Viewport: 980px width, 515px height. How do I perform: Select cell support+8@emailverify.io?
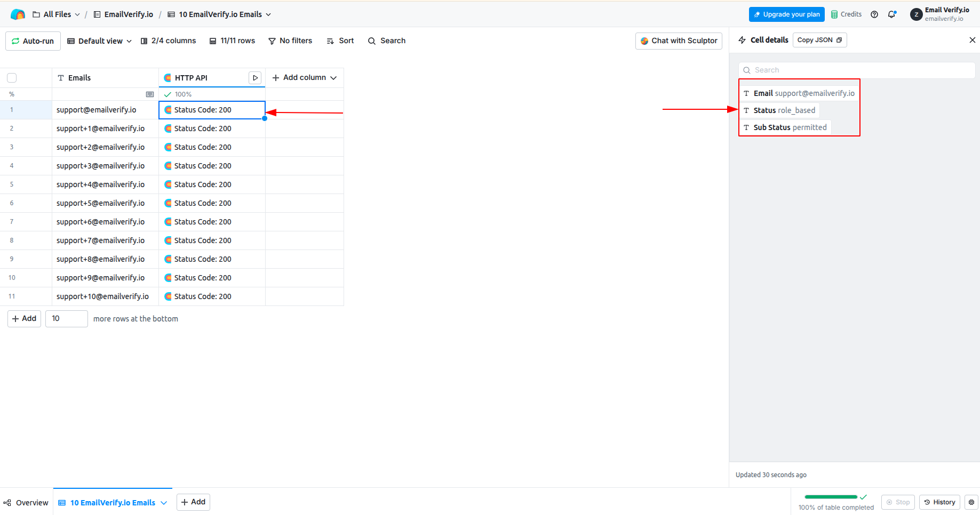click(106, 259)
